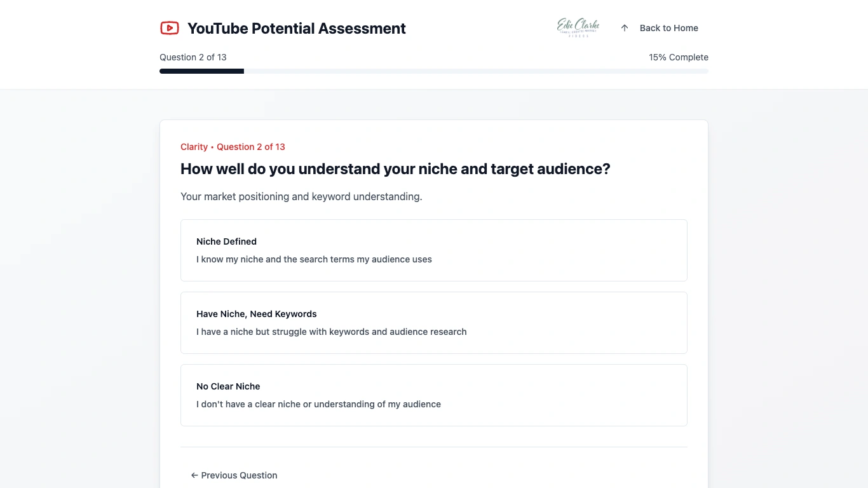This screenshot has height=488, width=868.
Task: Click the market positioning subtitle text
Action: pyautogui.click(x=301, y=196)
